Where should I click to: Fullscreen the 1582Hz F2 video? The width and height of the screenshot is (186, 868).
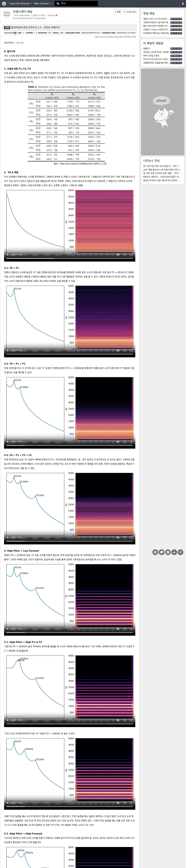pyautogui.click(x=125, y=803)
